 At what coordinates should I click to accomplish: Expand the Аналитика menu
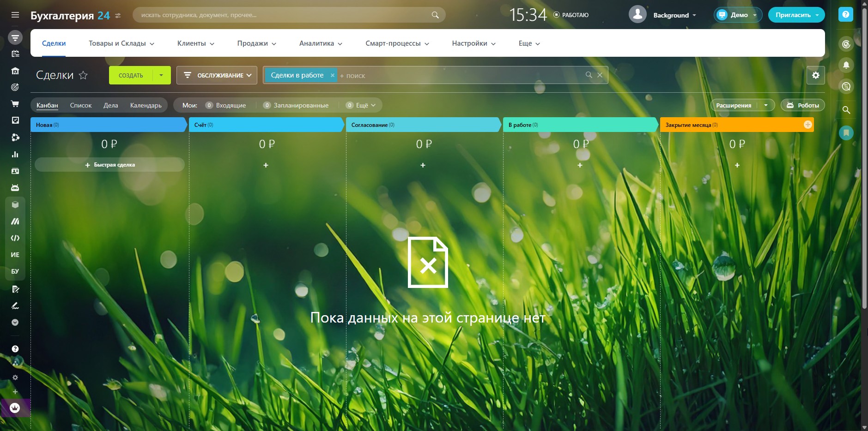321,43
